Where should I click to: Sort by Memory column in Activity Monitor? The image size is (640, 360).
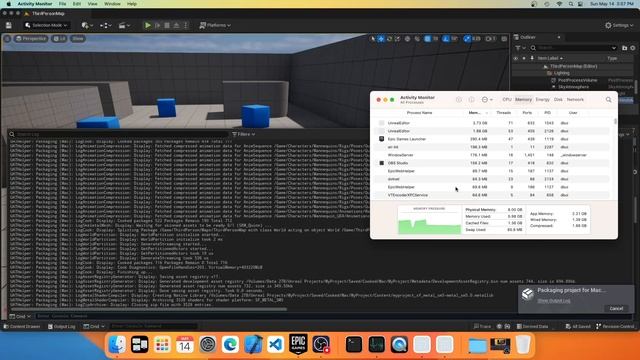477,113
